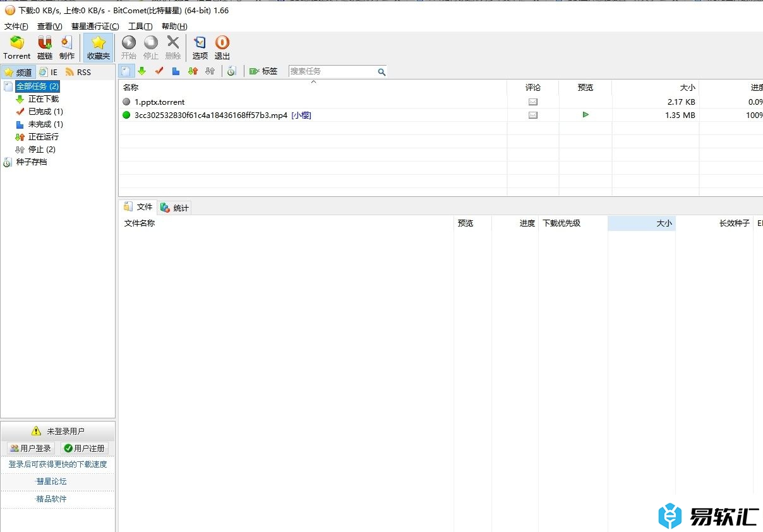Select the 1.pptx.torrent task
This screenshot has width=763, height=532.
click(159, 102)
